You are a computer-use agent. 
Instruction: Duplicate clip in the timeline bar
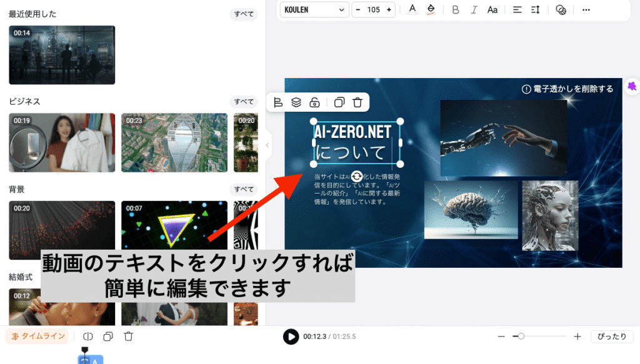108,337
